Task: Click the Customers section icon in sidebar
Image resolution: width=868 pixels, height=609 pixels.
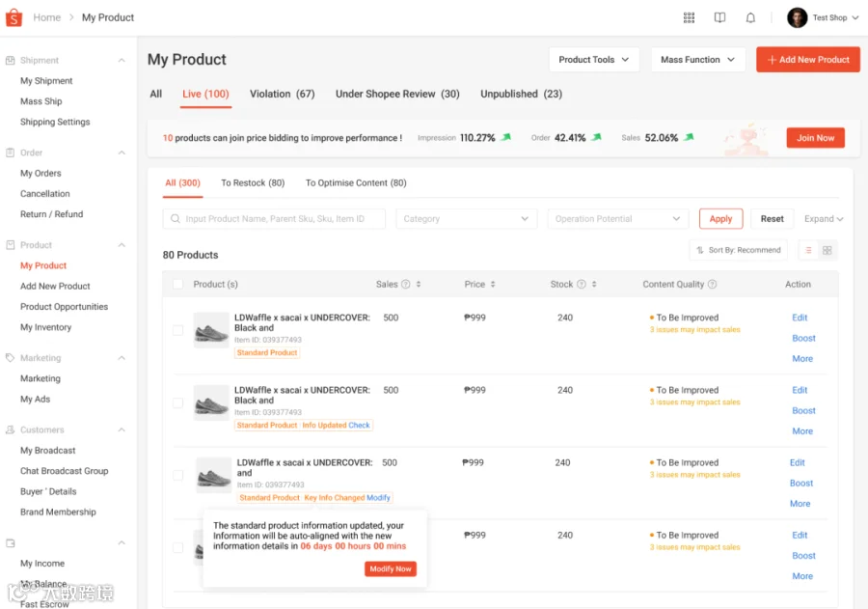Action: [10, 430]
